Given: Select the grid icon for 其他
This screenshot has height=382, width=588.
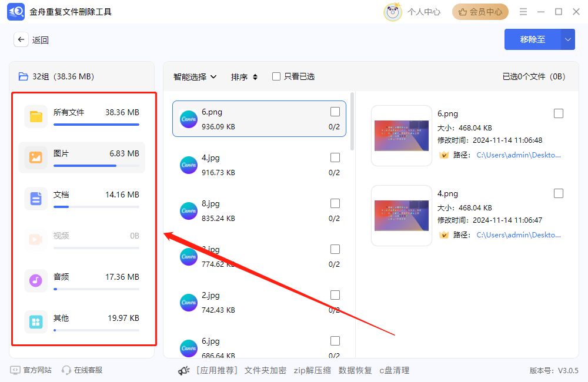Looking at the screenshot, I should [x=36, y=321].
